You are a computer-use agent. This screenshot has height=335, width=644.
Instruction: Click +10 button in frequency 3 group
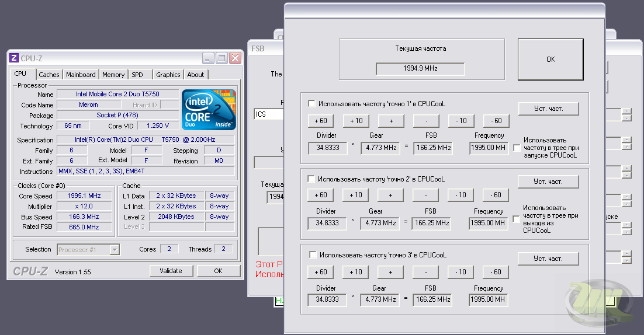tap(356, 272)
